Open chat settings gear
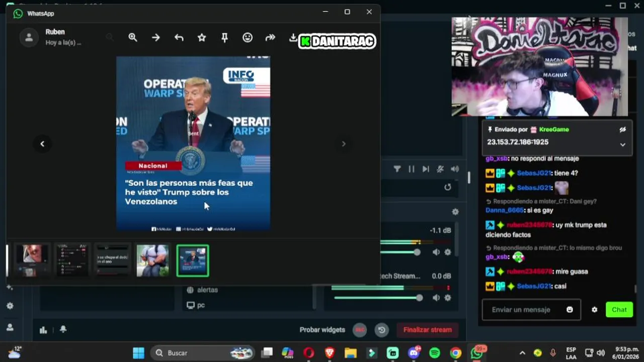Image resolution: width=644 pixels, height=362 pixels. point(594,310)
